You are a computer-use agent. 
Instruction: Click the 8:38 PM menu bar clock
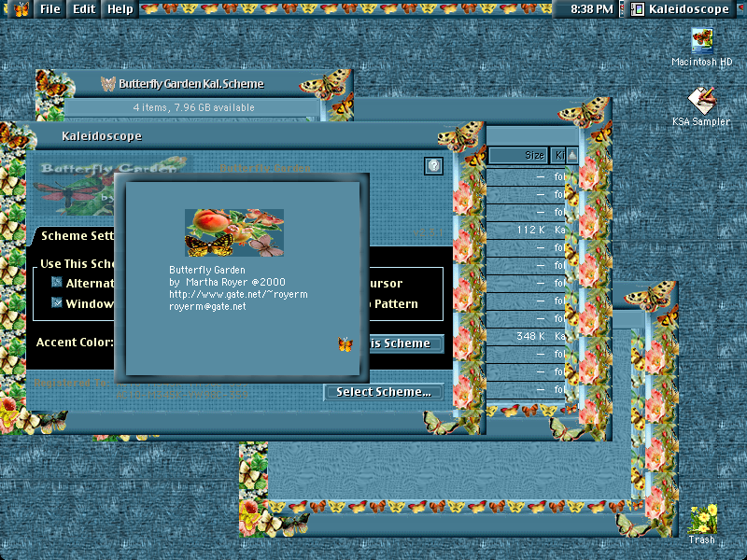(592, 9)
